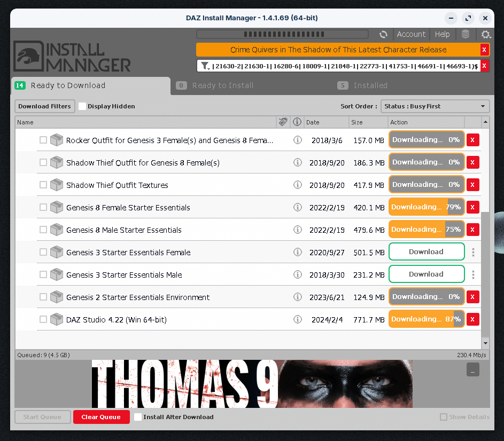Viewport: 504px width, 441px height.
Task: Click the tags column header icon
Action: (x=283, y=122)
